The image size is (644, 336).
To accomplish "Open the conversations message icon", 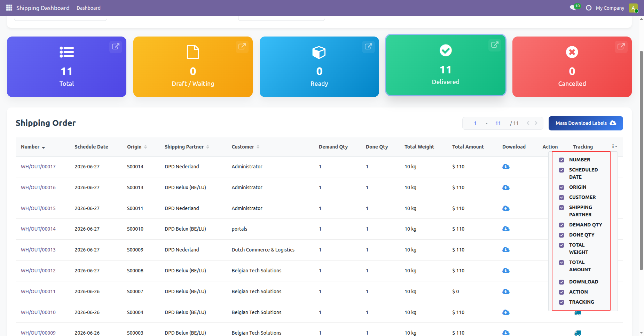I will [573, 8].
